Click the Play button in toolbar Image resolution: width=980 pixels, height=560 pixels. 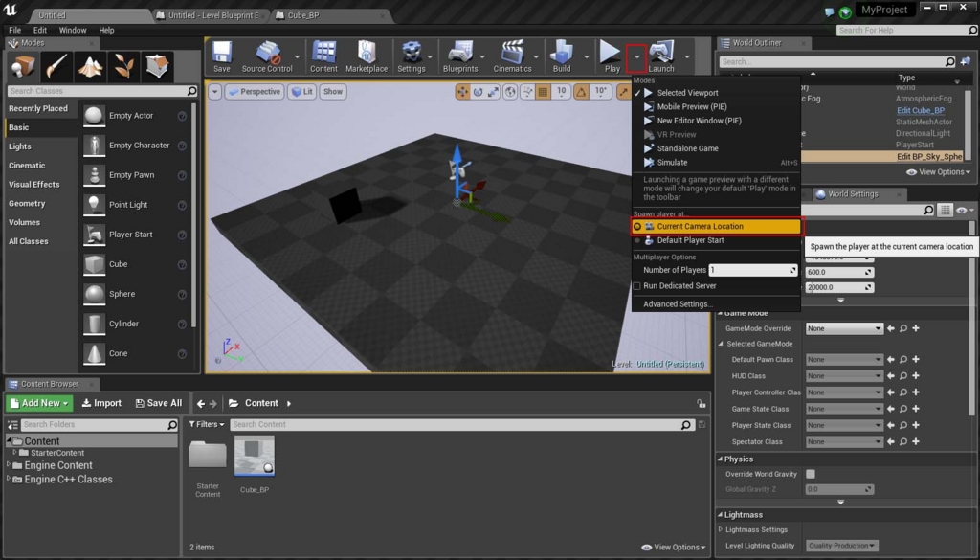coord(612,56)
